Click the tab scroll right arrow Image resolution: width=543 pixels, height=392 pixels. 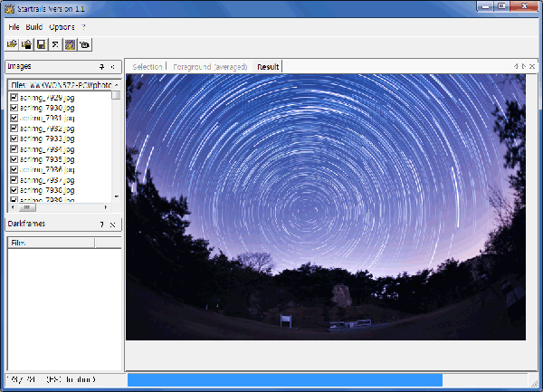[x=524, y=66]
